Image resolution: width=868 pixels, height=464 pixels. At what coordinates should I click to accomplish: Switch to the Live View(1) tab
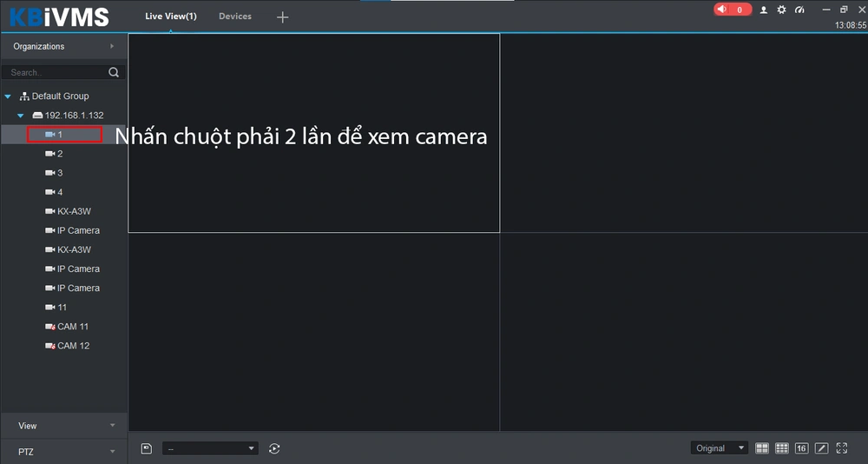tap(170, 17)
